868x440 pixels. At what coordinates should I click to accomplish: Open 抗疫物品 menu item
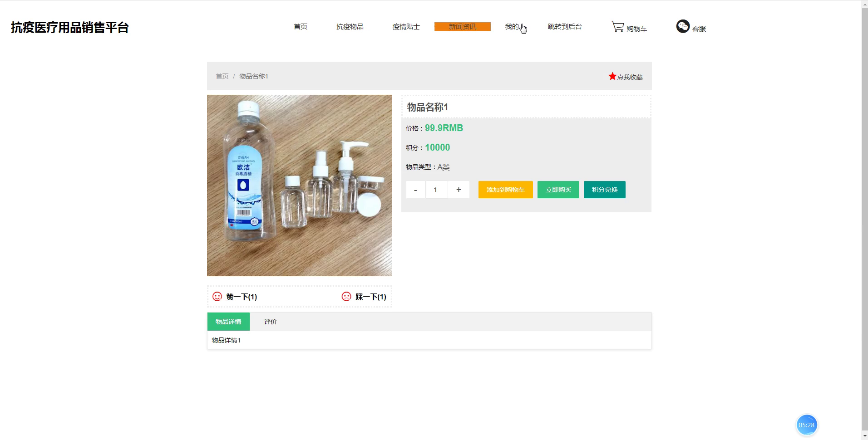[350, 27]
